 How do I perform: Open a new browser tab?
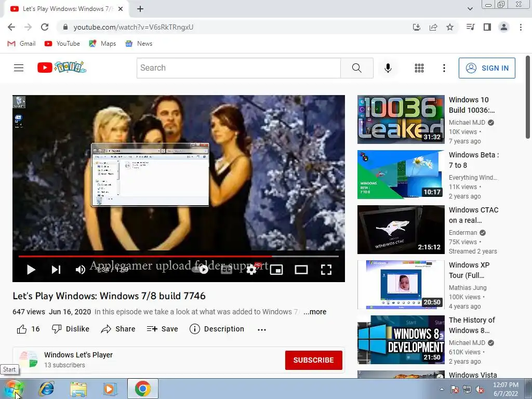[x=140, y=9]
